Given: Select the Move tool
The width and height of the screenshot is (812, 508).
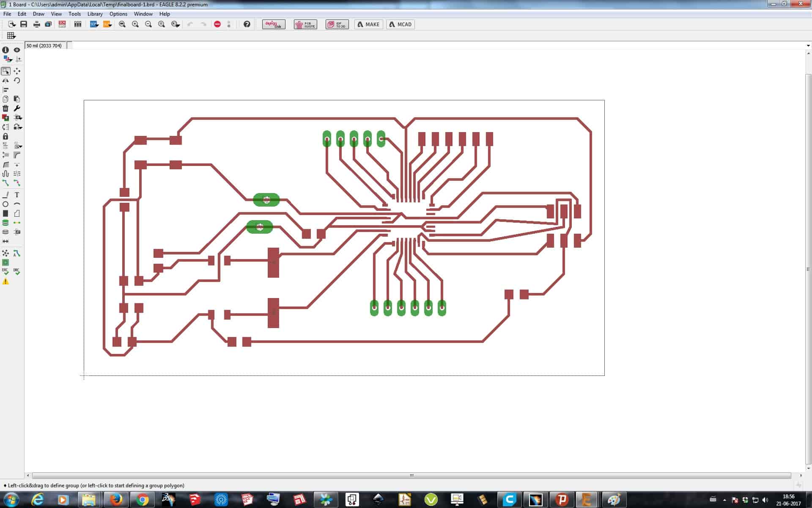Looking at the screenshot, I should 17,71.
